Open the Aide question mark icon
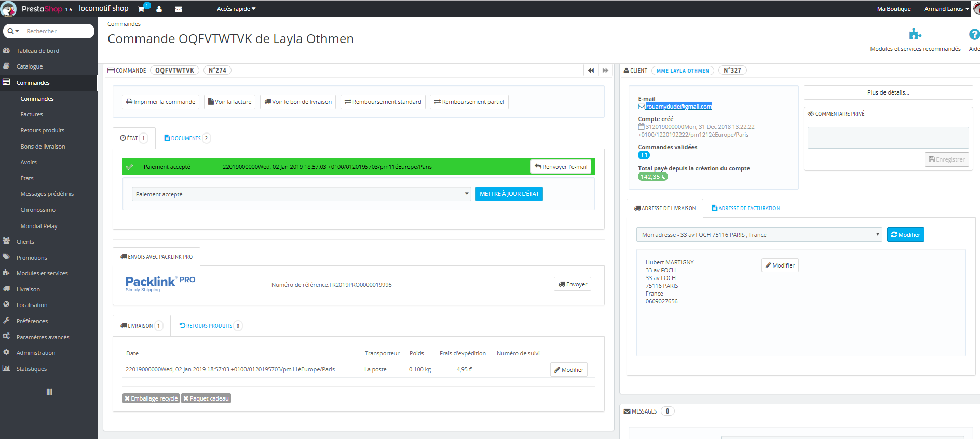The width and height of the screenshot is (980, 439). tap(974, 34)
